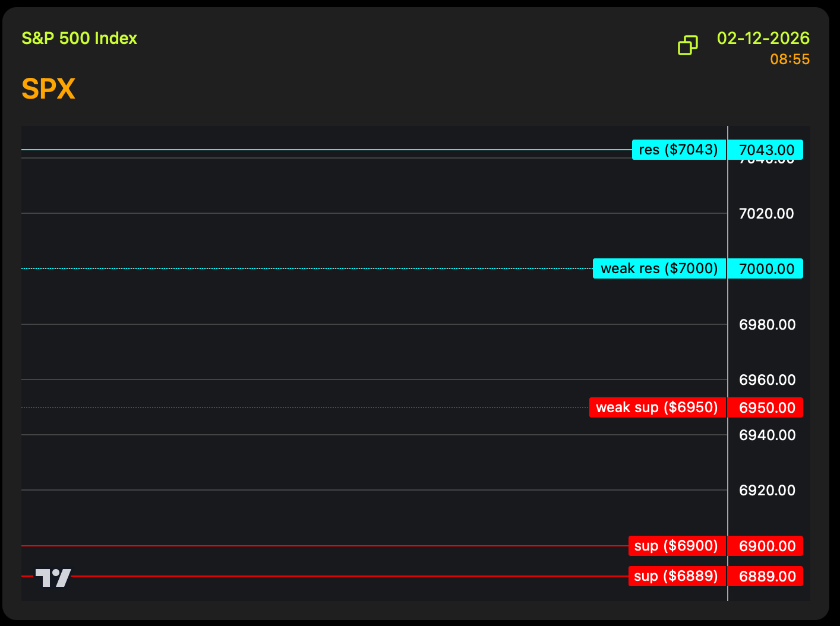Screen dimensions: 840x626
Task: Click the 6980.00 price axis label
Action: pos(766,325)
